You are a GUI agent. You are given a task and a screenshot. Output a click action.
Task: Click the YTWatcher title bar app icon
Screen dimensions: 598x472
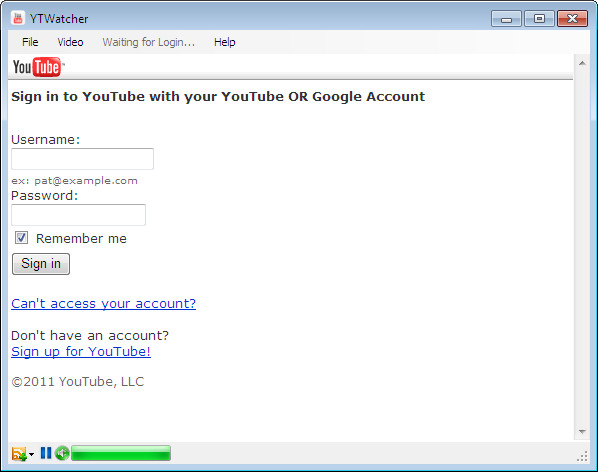click(18, 18)
